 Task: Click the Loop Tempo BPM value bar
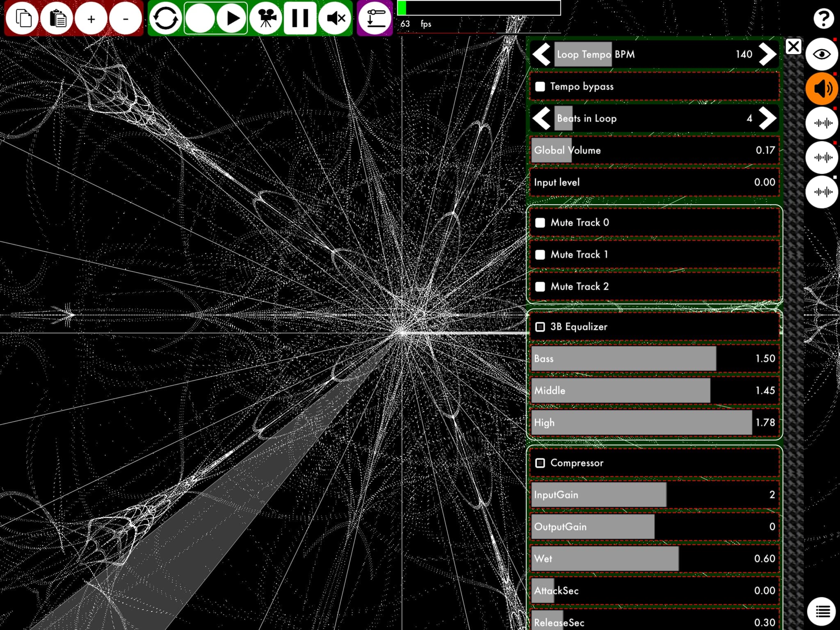click(655, 54)
